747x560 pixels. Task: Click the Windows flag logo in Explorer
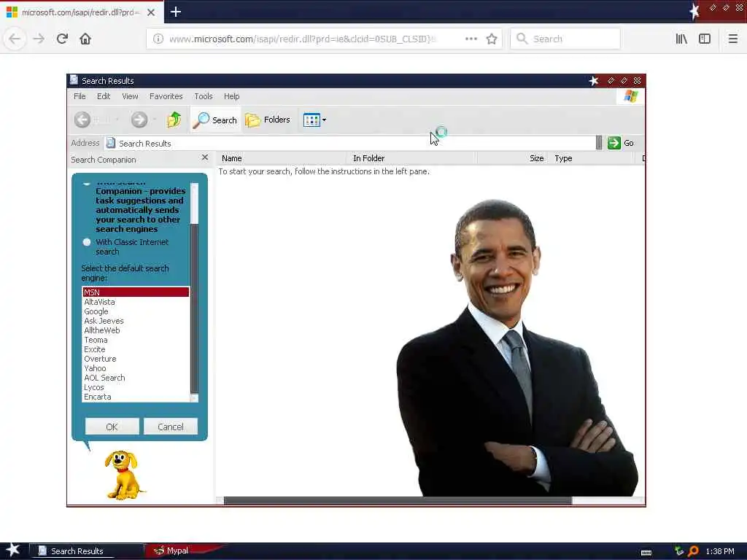click(x=631, y=96)
